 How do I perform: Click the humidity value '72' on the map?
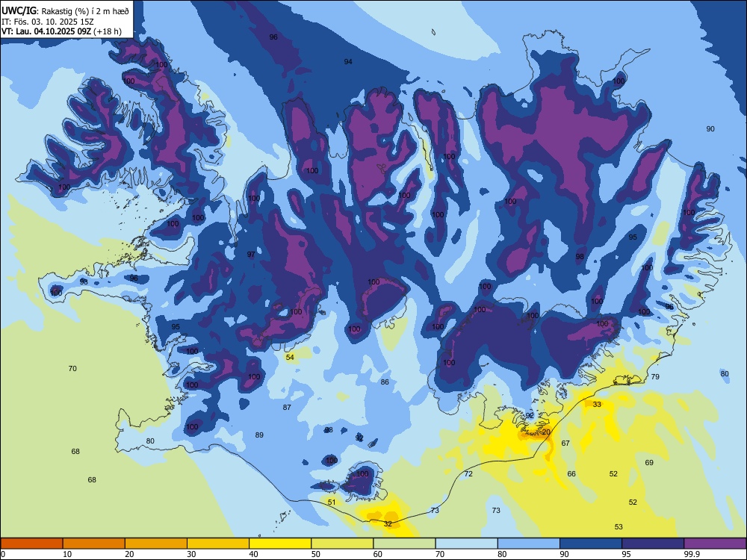pyautogui.click(x=469, y=474)
